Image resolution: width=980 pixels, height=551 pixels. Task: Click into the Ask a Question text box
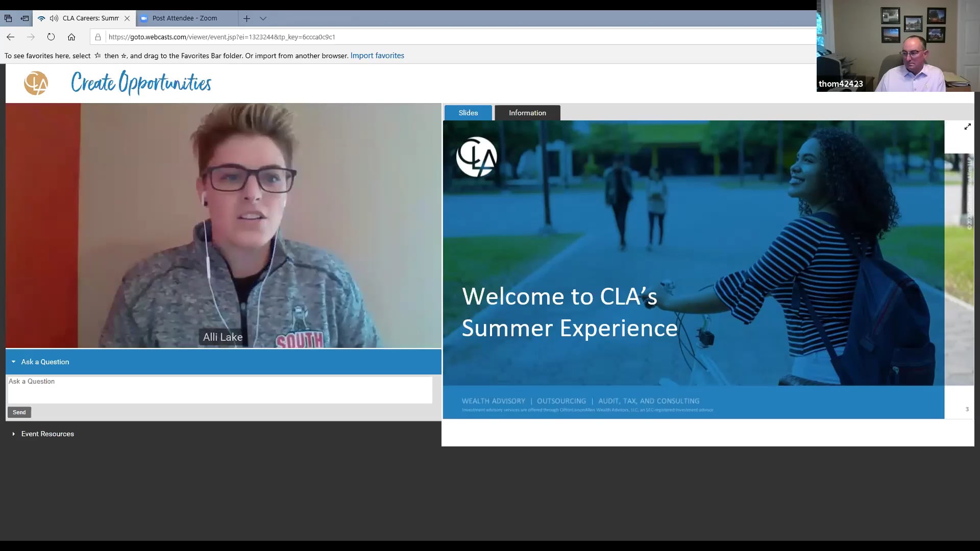(220, 390)
